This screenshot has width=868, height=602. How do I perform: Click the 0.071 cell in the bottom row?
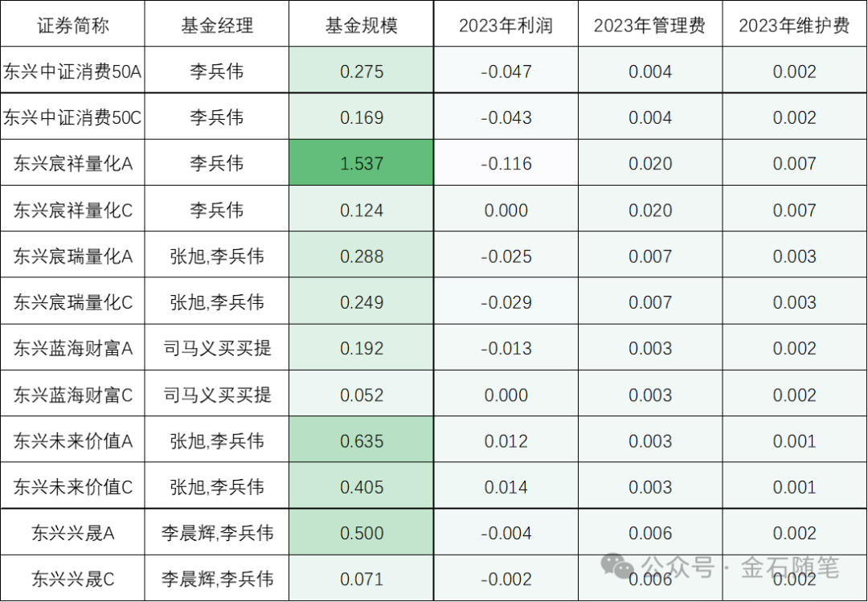(362, 579)
